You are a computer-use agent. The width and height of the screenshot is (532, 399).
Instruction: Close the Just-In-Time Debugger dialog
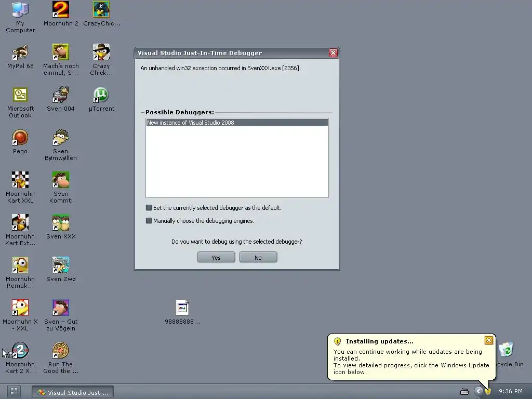point(333,52)
